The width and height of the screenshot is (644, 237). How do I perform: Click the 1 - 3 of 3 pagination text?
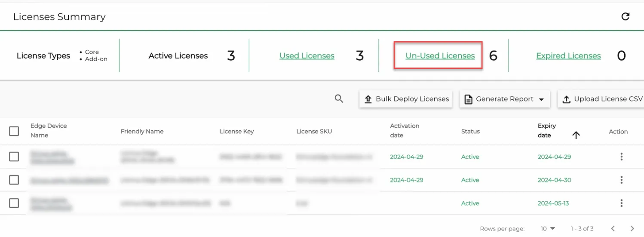point(582,228)
